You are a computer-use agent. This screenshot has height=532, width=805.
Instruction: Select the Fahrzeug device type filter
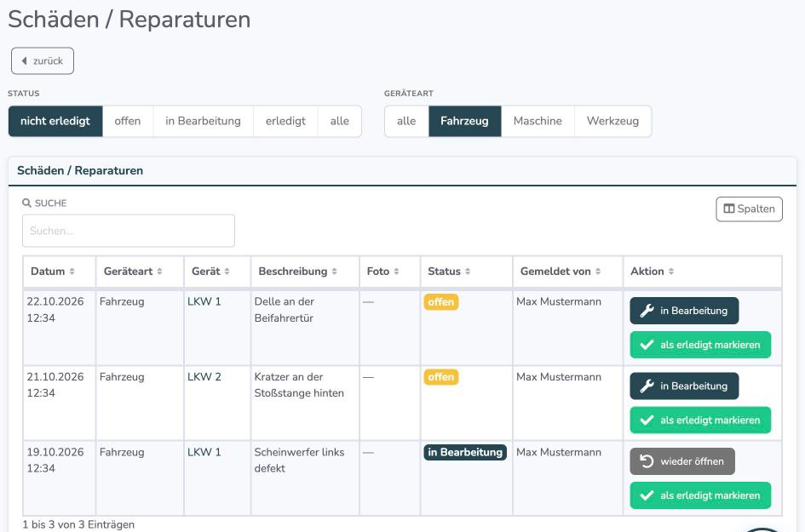click(464, 121)
